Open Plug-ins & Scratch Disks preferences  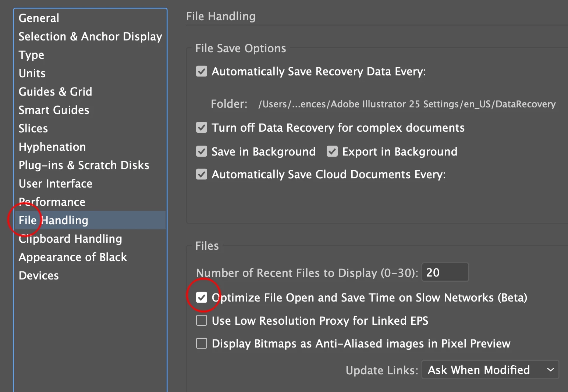pos(84,165)
